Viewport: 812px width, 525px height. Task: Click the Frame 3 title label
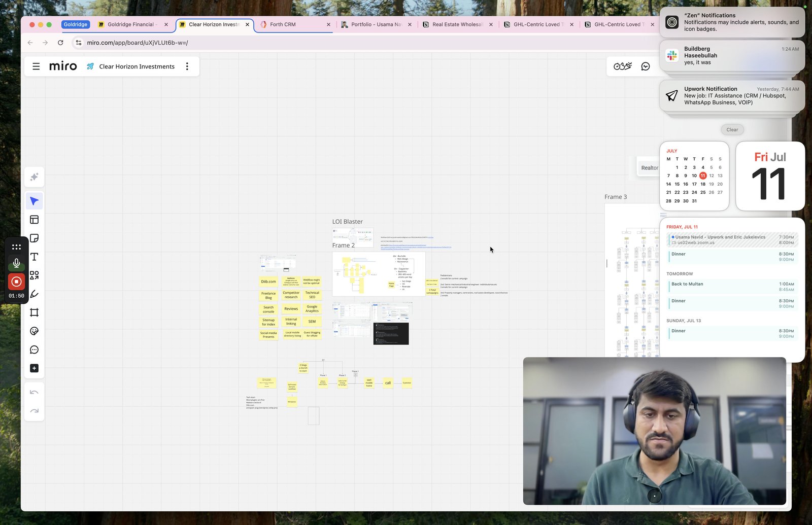616,197
